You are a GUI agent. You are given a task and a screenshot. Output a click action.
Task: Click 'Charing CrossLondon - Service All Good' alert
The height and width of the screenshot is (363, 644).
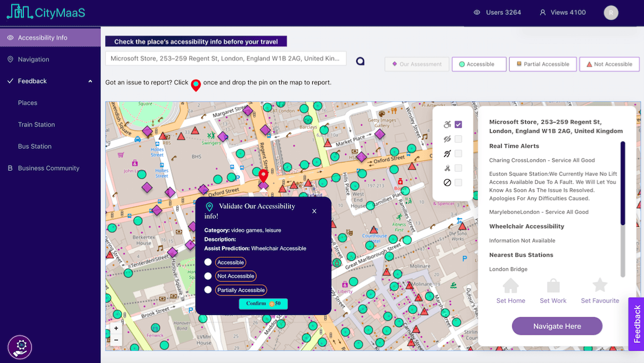pyautogui.click(x=542, y=160)
